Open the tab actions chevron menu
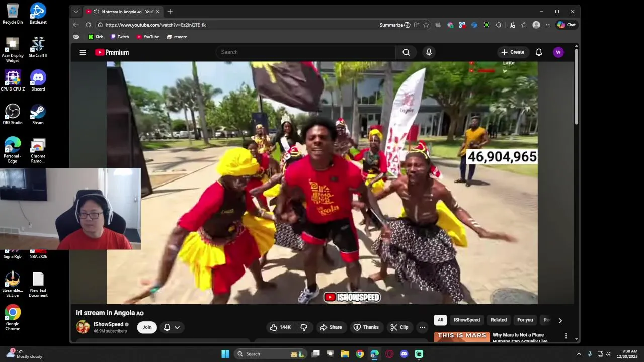 pos(76,12)
